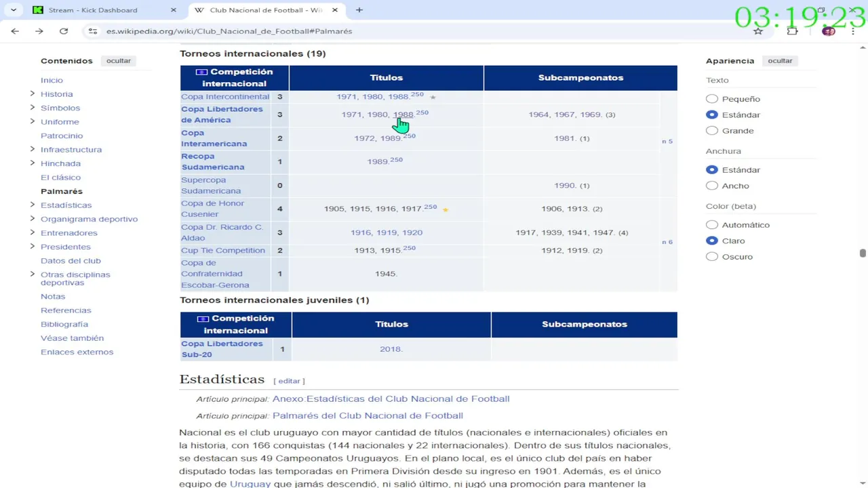Open footnote n 6 in table
Screen dimensions: 868x488
point(667,242)
